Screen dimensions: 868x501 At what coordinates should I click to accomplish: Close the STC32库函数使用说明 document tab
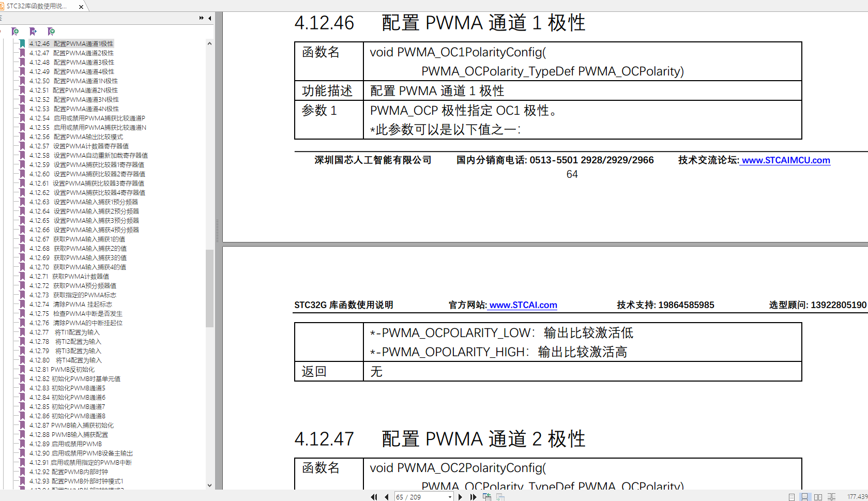click(x=81, y=7)
